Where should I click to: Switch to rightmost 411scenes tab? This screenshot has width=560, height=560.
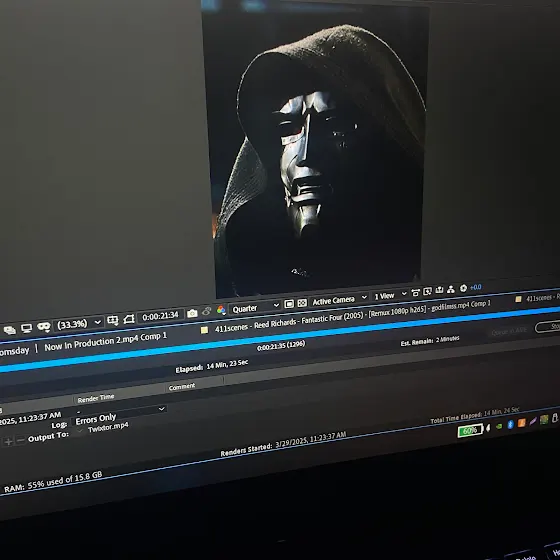pos(539,298)
